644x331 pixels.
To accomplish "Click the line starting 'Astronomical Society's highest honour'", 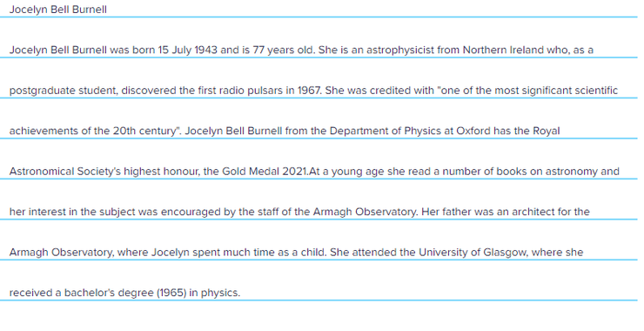I will click(314, 171).
